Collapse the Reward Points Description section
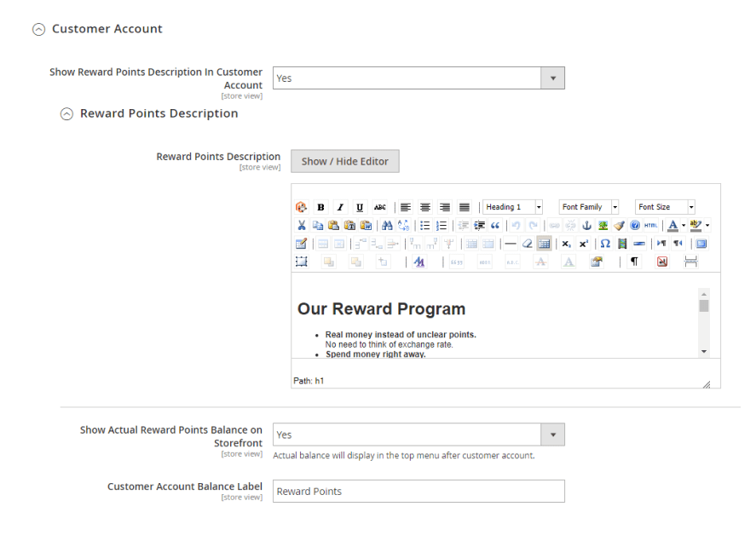 click(66, 113)
